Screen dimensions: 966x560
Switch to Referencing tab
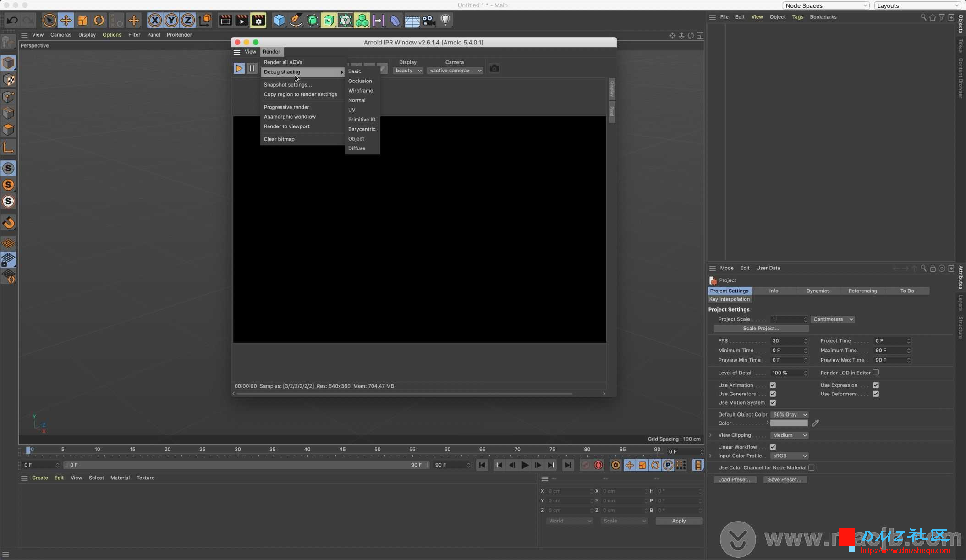tap(862, 291)
